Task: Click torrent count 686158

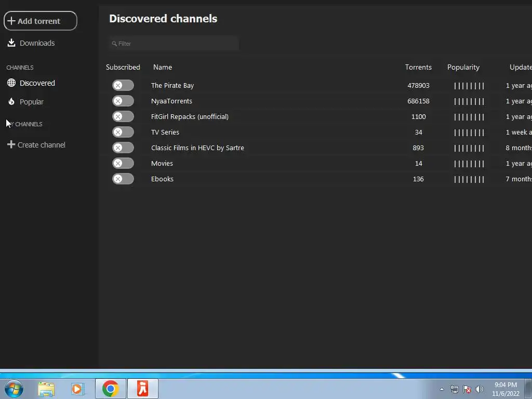Action: click(418, 101)
